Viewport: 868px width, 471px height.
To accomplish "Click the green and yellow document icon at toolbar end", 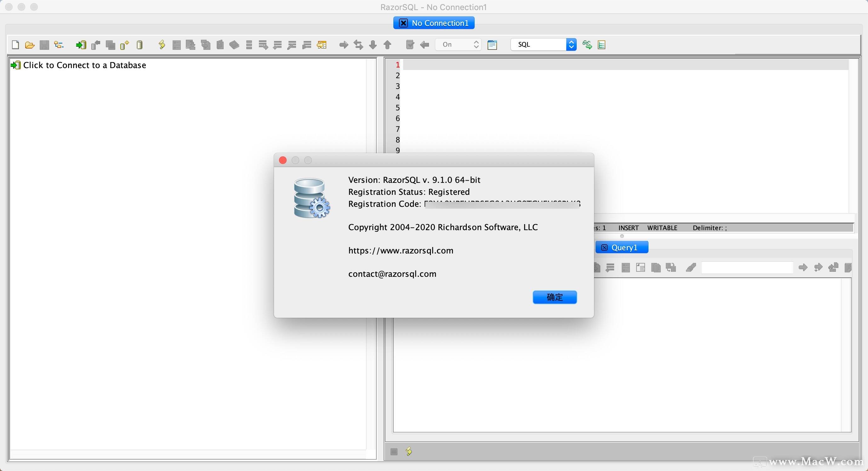I will click(x=602, y=44).
